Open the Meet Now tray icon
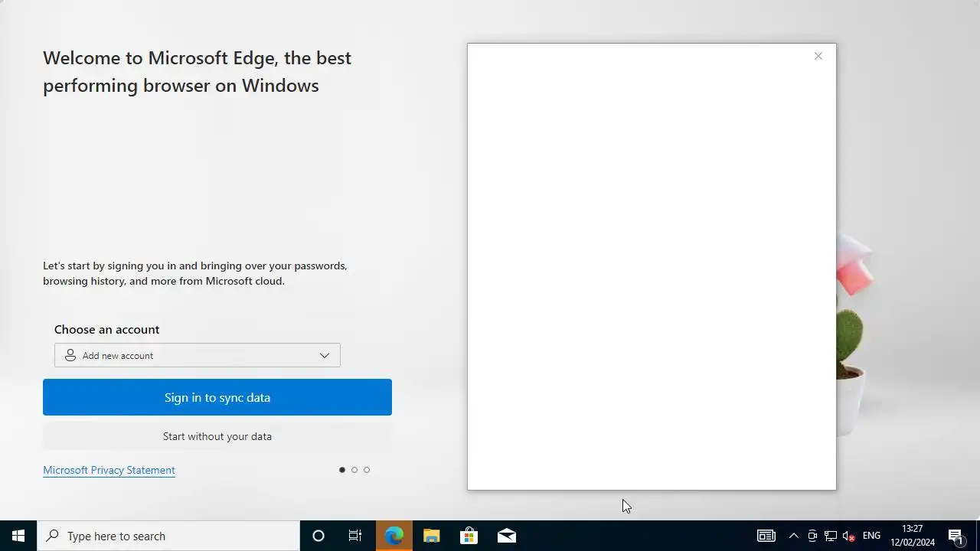 point(812,536)
